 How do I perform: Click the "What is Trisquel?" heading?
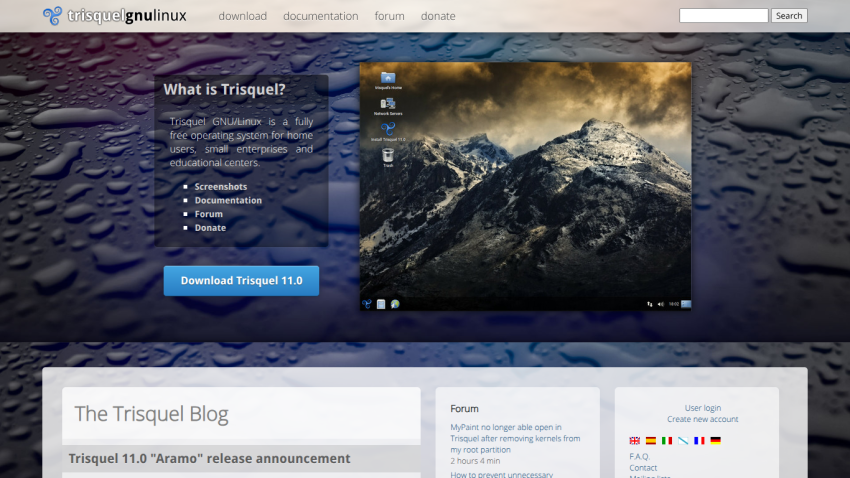224,89
